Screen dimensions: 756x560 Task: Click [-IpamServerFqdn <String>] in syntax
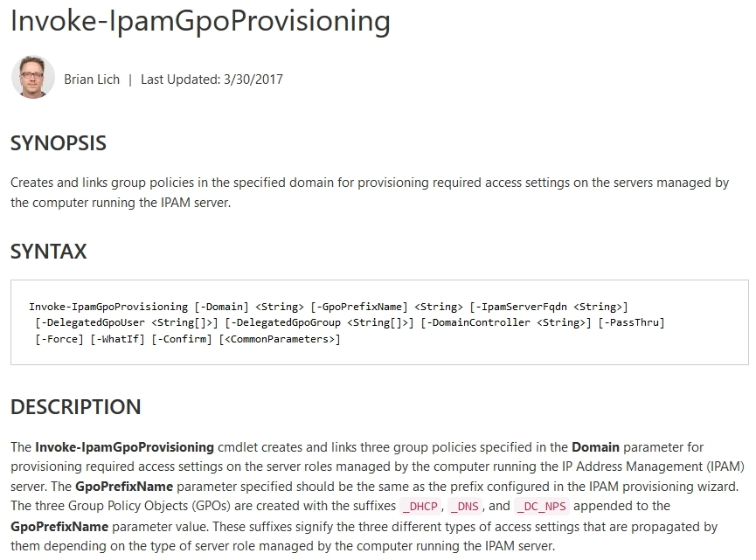point(549,307)
